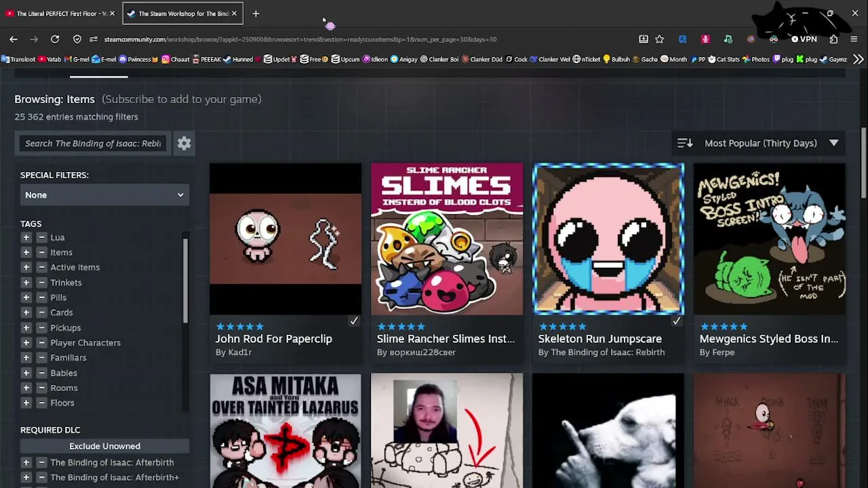Open the Special Filters None dropdown
Viewport: 868px width, 488px height.
point(104,195)
